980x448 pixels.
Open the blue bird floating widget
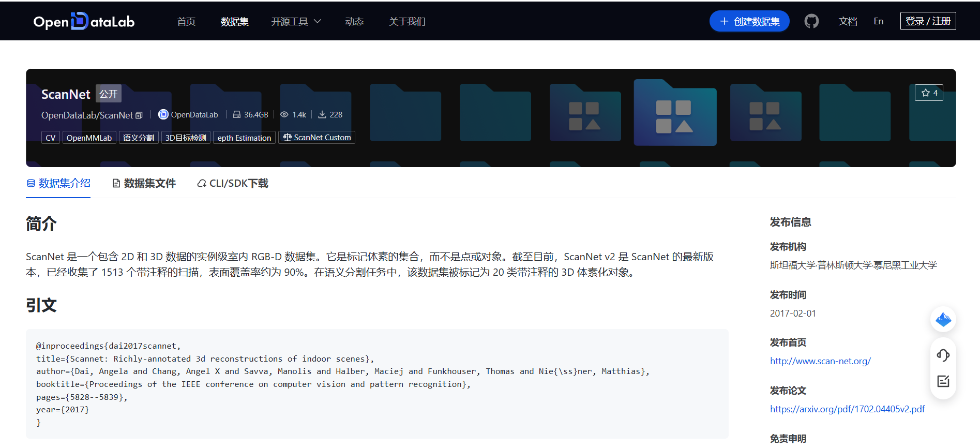[x=943, y=319]
